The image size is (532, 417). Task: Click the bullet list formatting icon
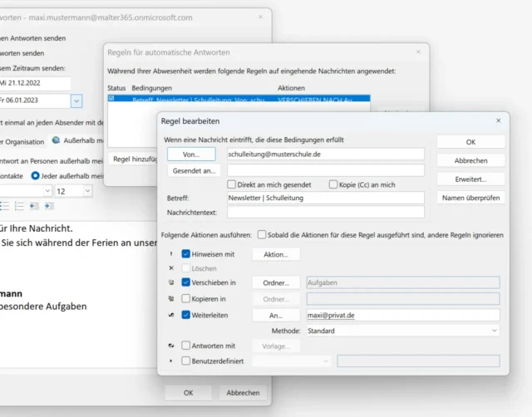4,206
